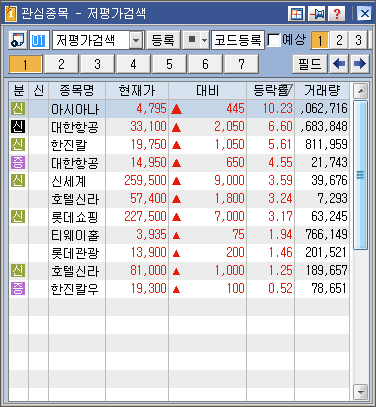376x407 pixels.
Task: Click the purple 증 badge beside 대한항공 14,950
Action: coord(18,162)
